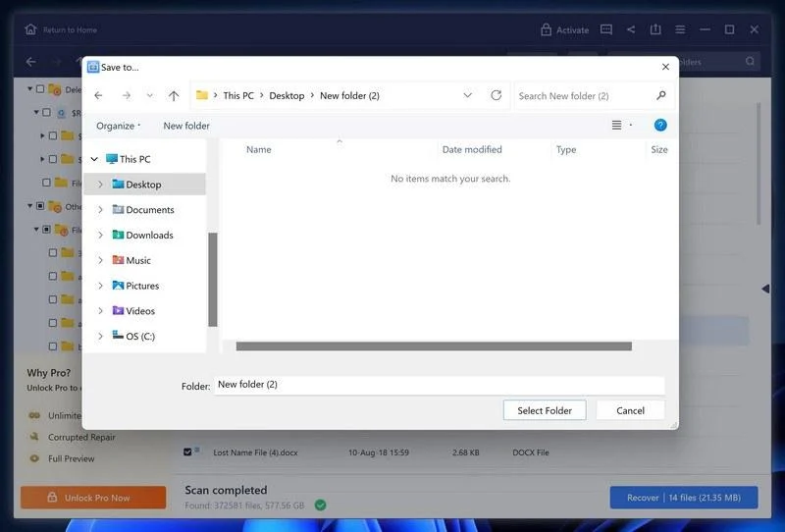Click the preview panel collapse arrow
785x532 pixels.
[765, 289]
